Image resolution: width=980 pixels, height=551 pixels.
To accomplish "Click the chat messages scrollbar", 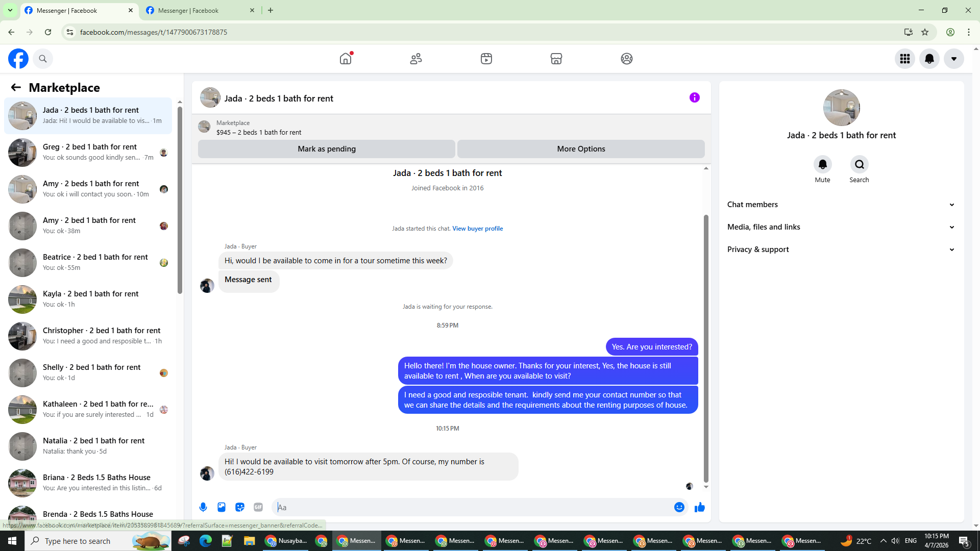I will [706, 348].
